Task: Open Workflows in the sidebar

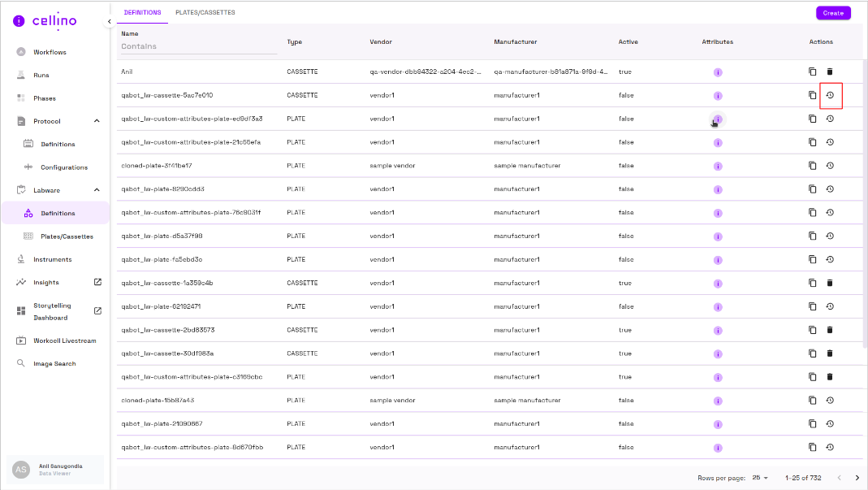Action: (x=50, y=52)
